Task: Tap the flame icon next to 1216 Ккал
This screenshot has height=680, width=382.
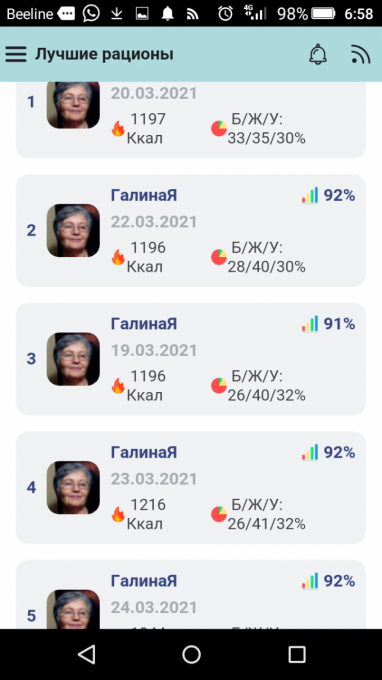Action: [x=118, y=514]
